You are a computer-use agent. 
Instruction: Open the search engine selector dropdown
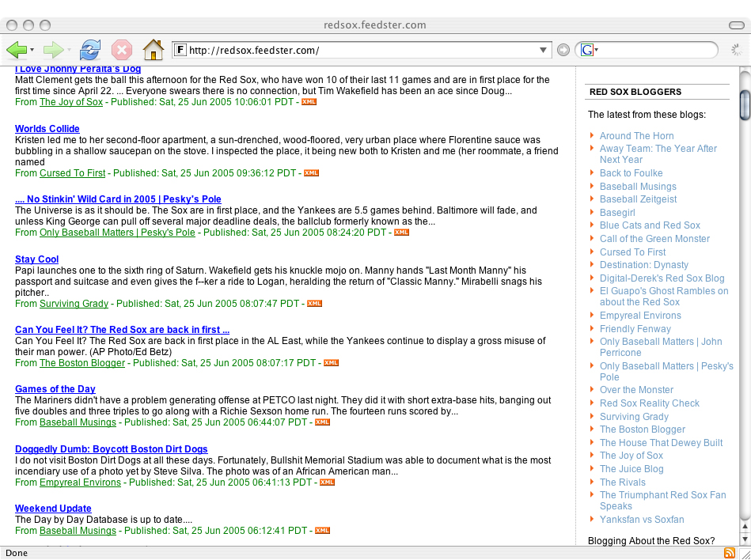point(597,50)
